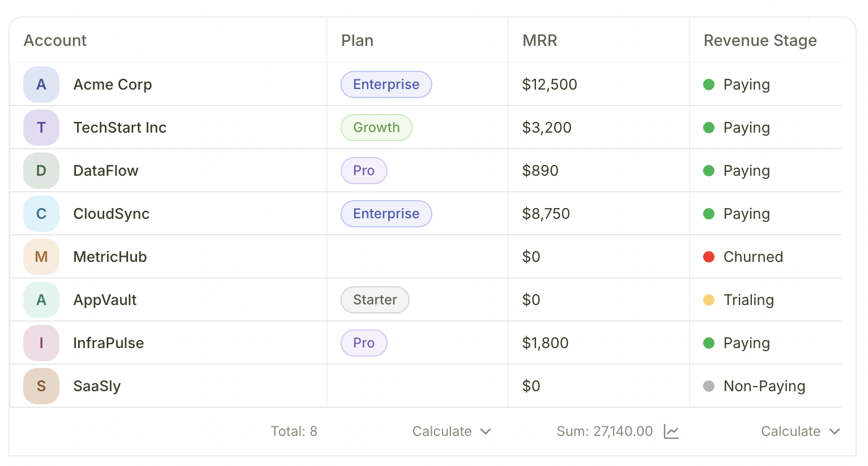Image resolution: width=868 pixels, height=466 pixels.
Task: Select the TechStart Inc avatar badge
Action: pyautogui.click(x=41, y=127)
